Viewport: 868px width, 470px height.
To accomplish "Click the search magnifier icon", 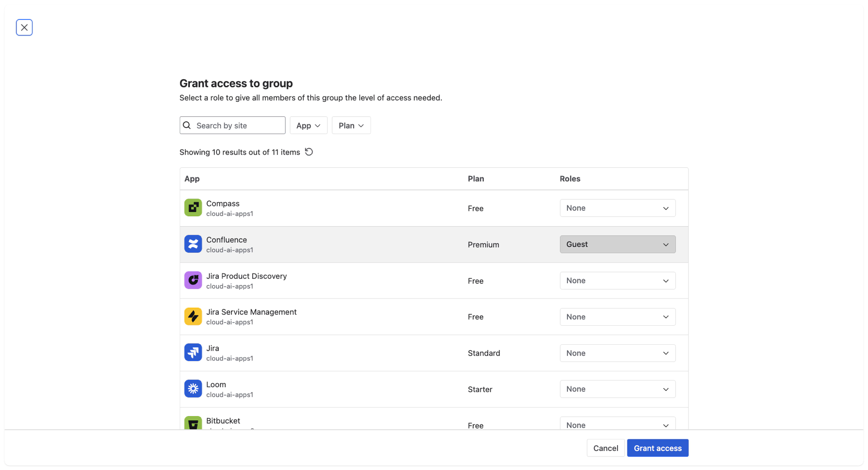I will coord(187,125).
